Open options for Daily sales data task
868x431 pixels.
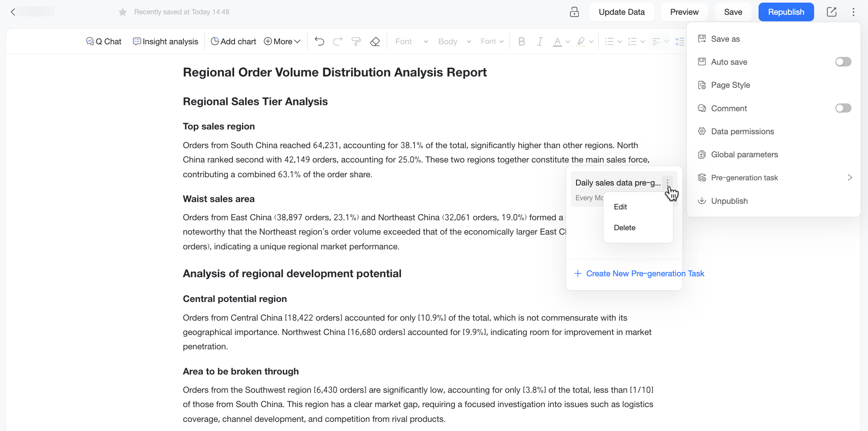[668, 183]
